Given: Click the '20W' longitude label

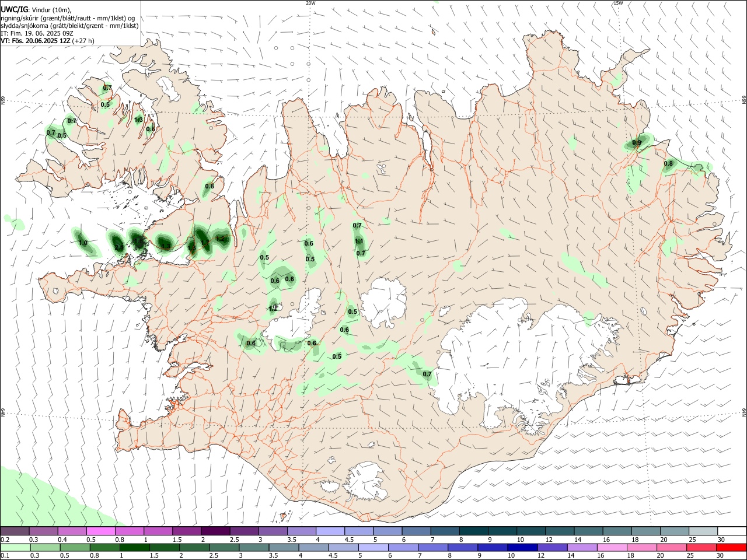Looking at the screenshot, I should 310,3.
